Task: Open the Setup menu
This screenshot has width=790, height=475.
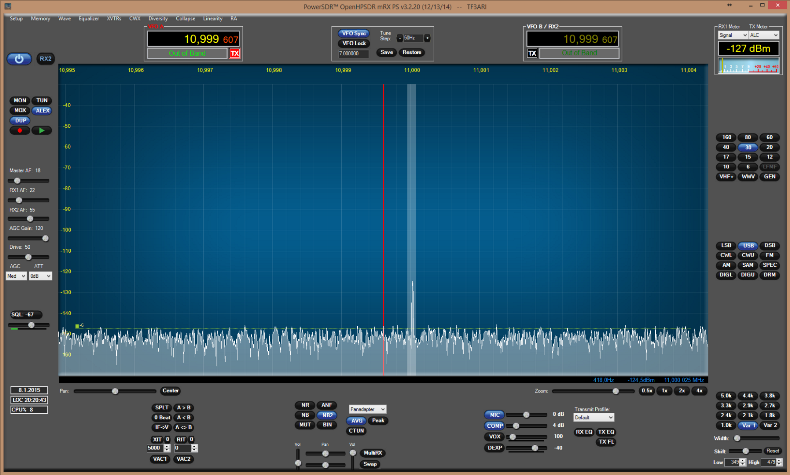Action: point(16,19)
